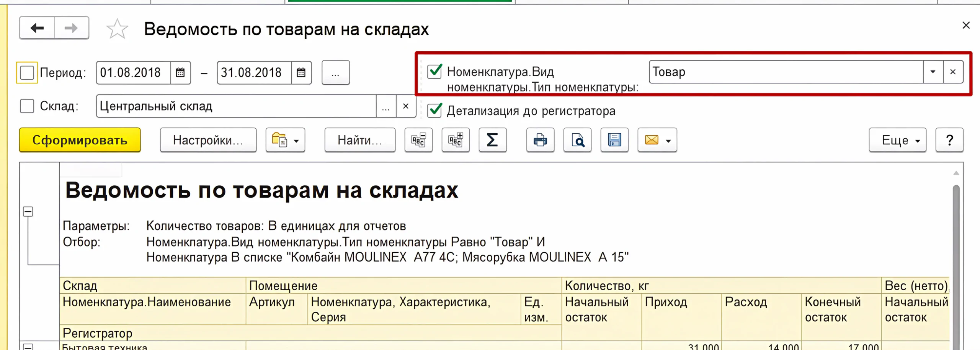Screen dimensions: 980x350
Task: Select the Номенклатура.Наименование header cell
Action: [x=153, y=309]
